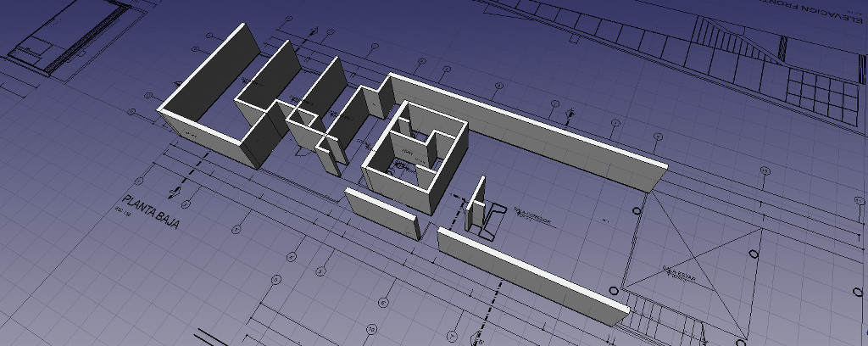The width and height of the screenshot is (868, 346).
Task: Click the stair lines at the bottom right
Action: [x=665, y=318]
